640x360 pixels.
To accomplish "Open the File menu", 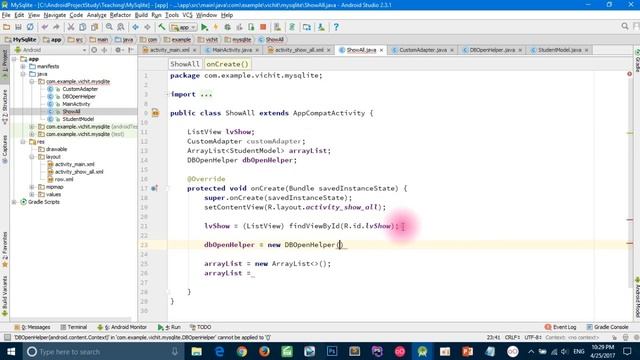I will pos(6,15).
